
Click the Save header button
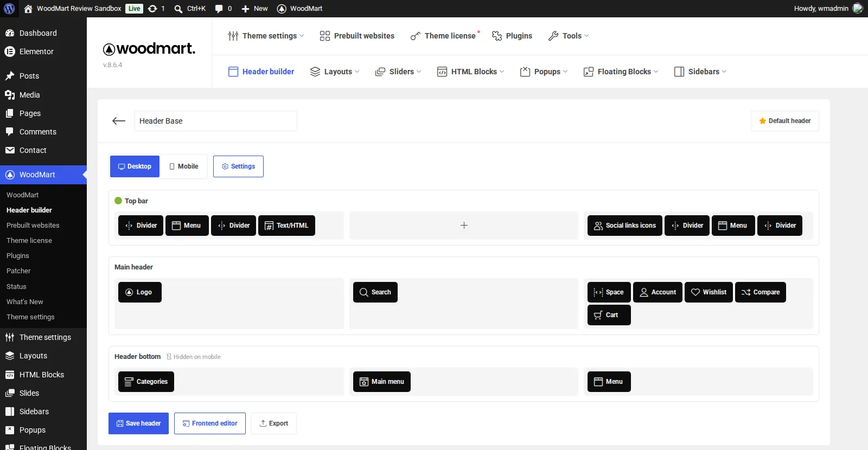pyautogui.click(x=138, y=423)
